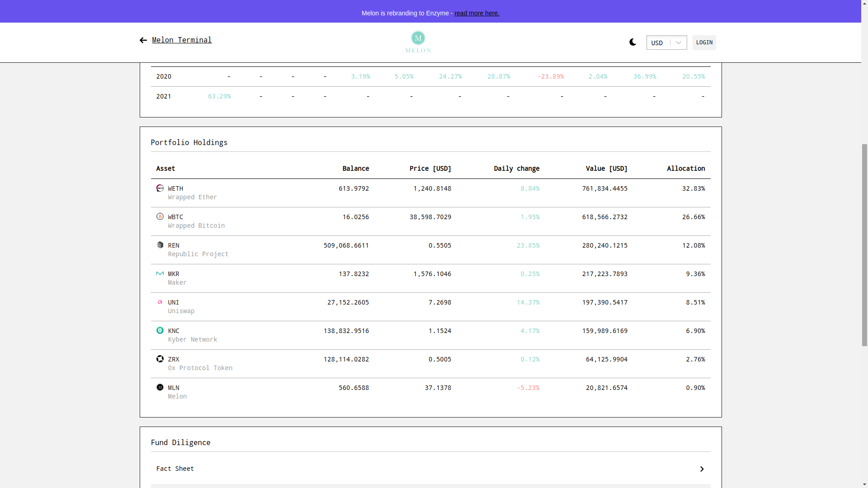
Task: Open the USD currency dropdown
Action: pos(666,42)
